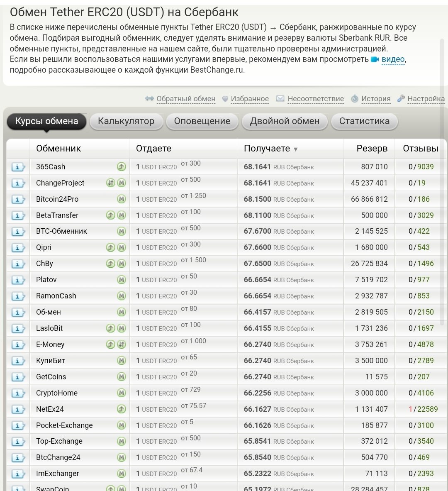Switch to the Калькулятор tab
The image size is (448, 491).
coord(126,121)
